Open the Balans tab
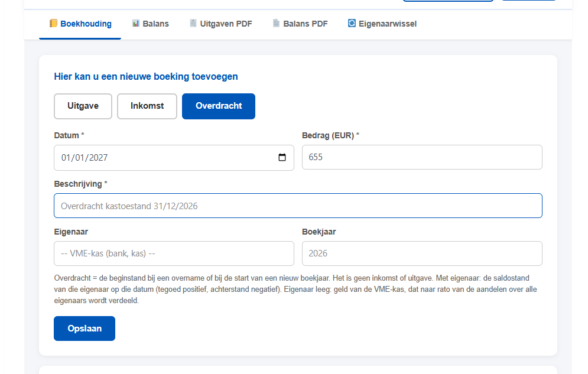Screen dimensions: 588x374 [150, 24]
